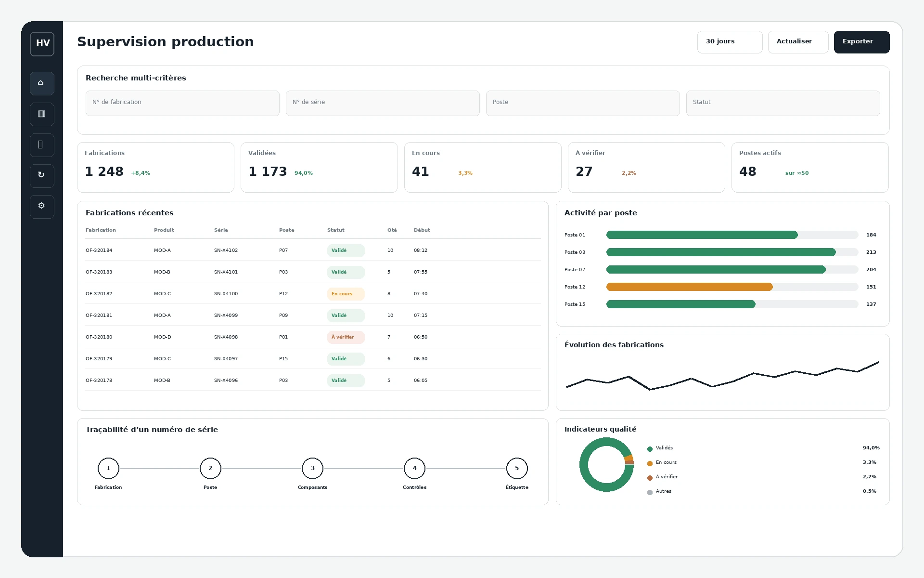
Task: Open the Statut filter field
Action: [783, 103]
